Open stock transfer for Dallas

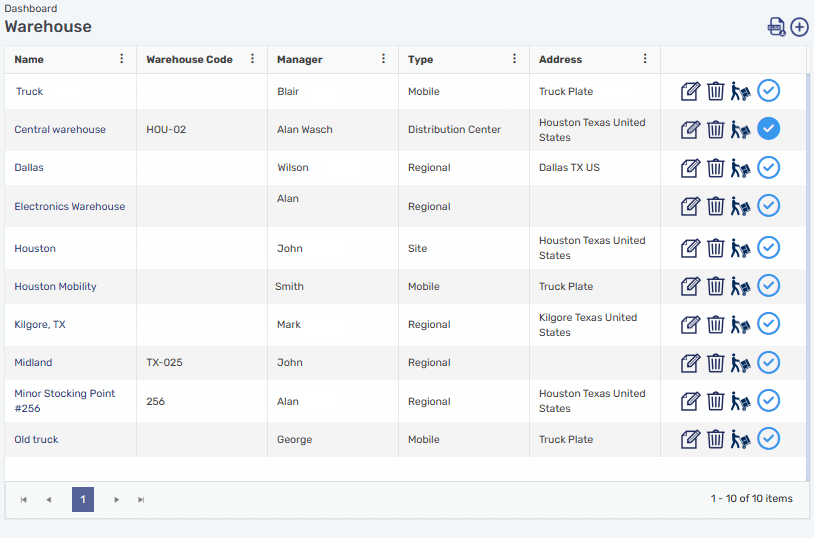coord(740,168)
